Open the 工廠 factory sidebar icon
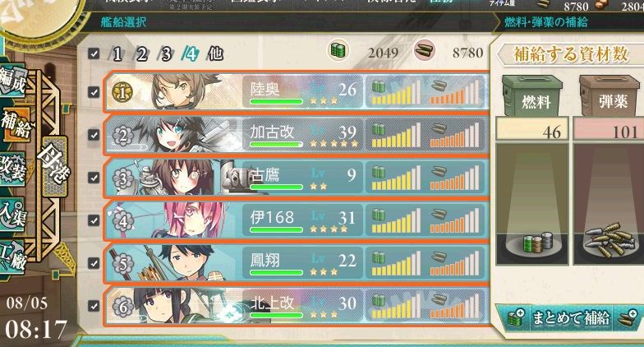 click(12, 258)
